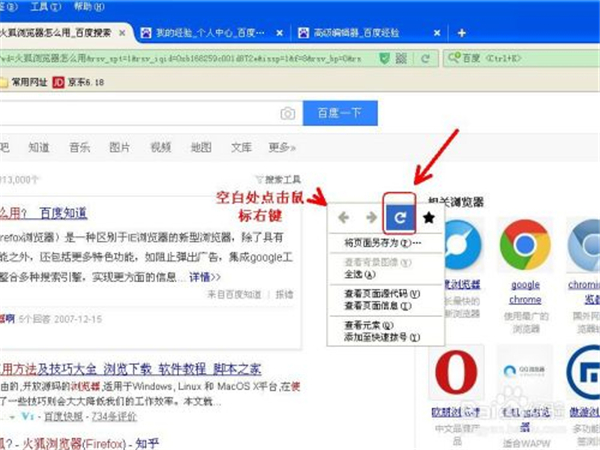Click the Baidu search engine icon

tap(454, 58)
